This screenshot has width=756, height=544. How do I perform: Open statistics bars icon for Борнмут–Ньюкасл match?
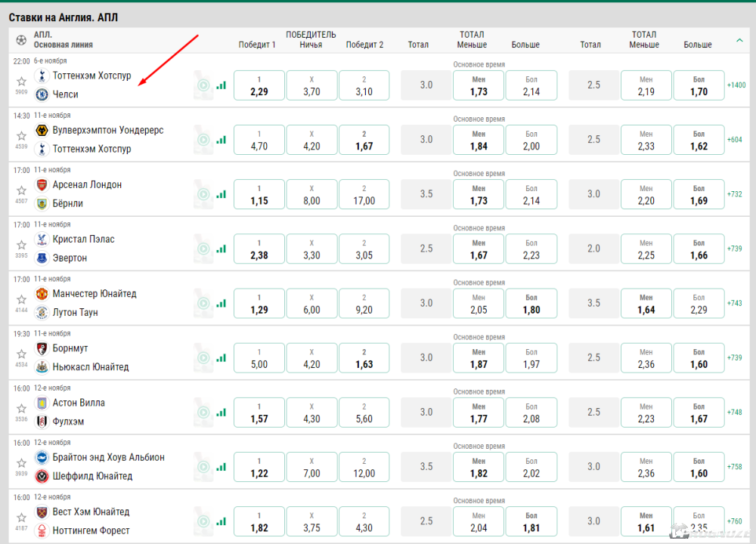[x=222, y=357]
